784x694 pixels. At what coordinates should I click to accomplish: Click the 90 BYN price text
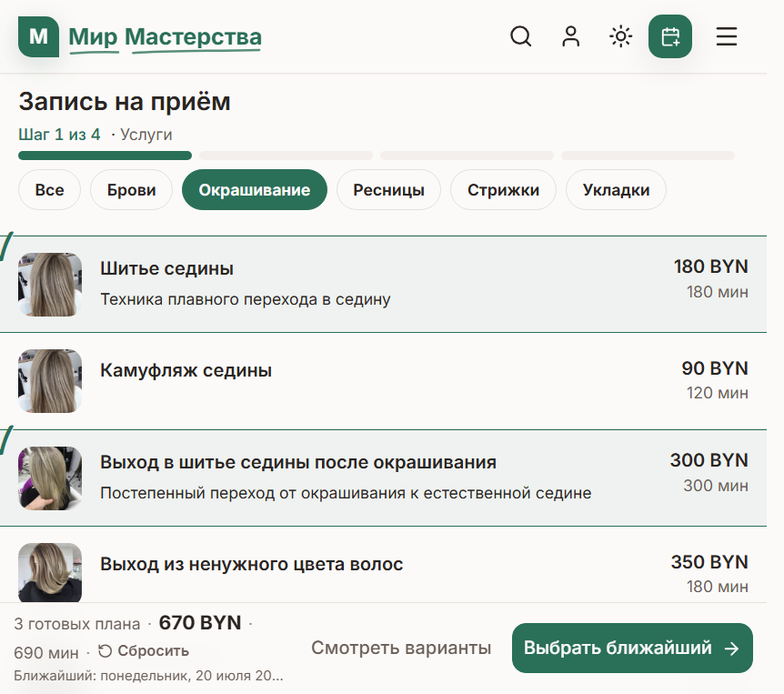pyautogui.click(x=715, y=368)
